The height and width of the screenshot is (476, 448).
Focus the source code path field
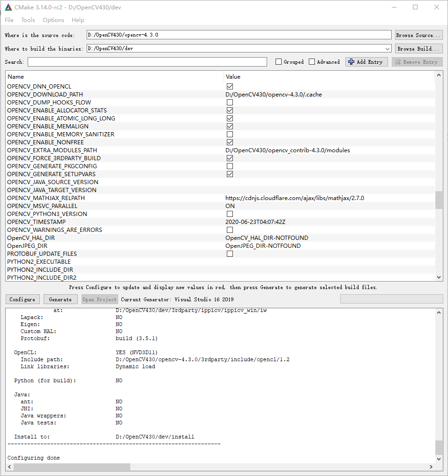click(239, 35)
